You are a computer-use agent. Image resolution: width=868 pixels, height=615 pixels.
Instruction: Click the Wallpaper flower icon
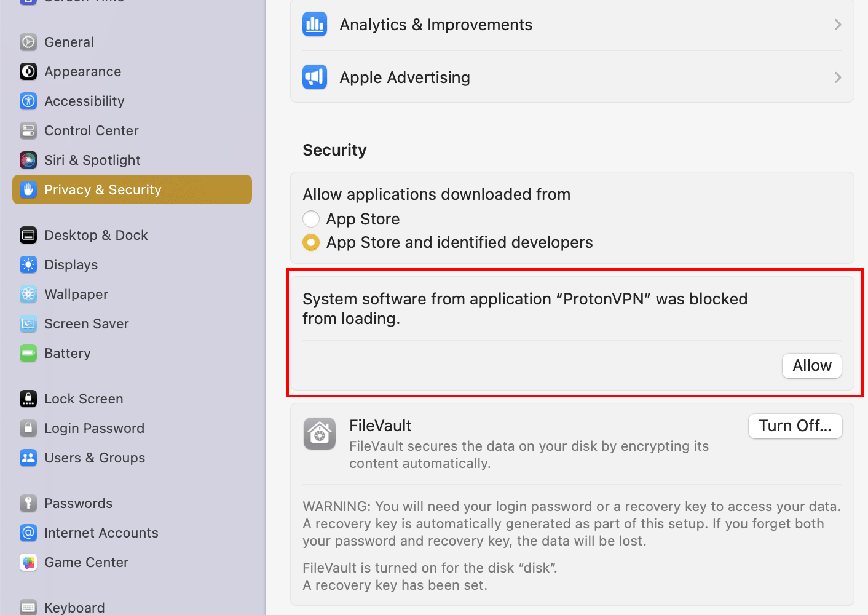[28, 294]
